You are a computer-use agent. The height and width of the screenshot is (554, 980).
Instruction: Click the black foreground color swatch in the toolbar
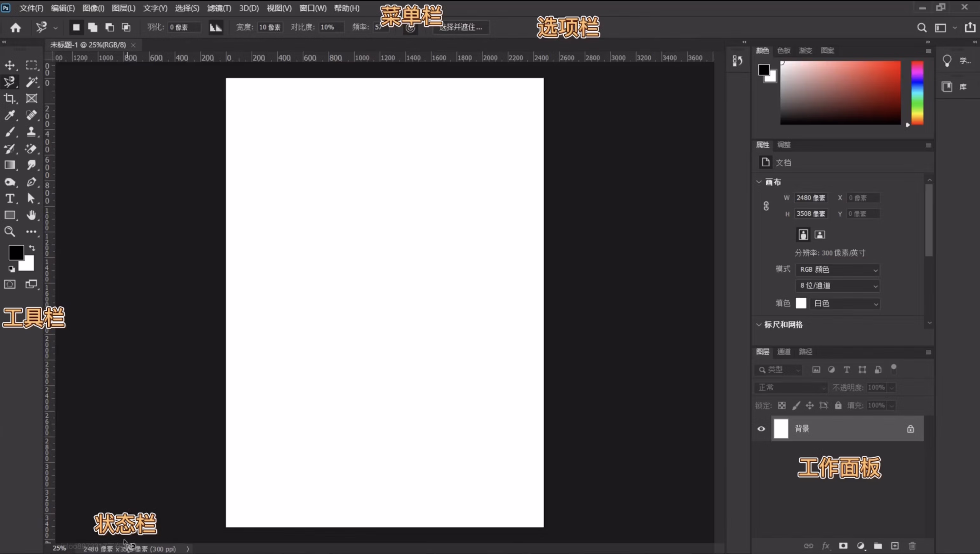click(x=16, y=252)
